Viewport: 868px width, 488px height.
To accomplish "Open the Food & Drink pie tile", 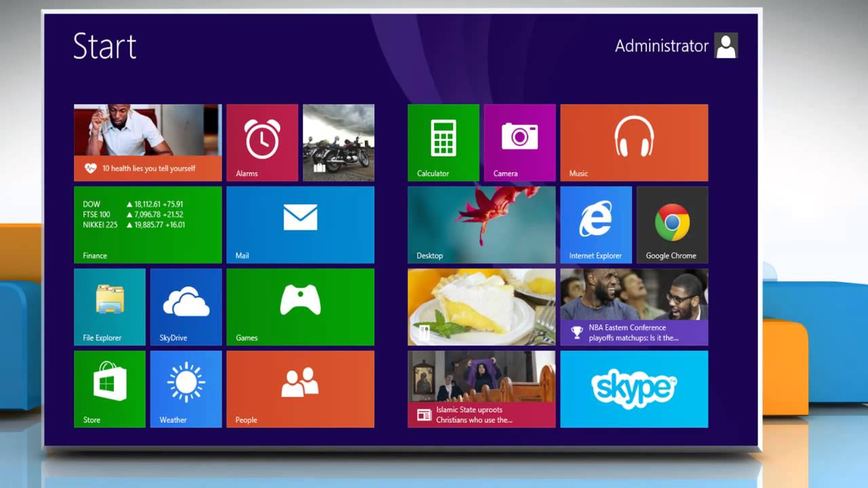I will (481, 307).
